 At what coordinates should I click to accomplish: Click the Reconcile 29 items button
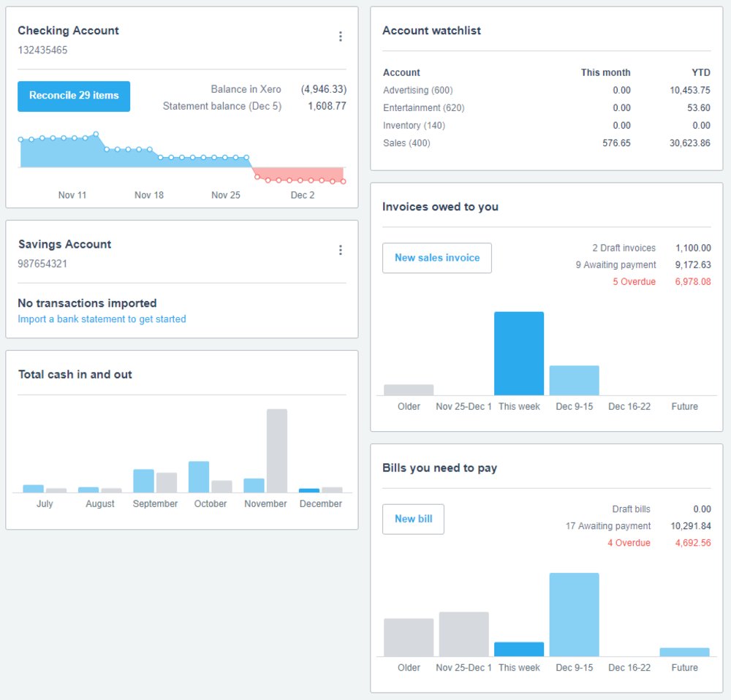(73, 96)
